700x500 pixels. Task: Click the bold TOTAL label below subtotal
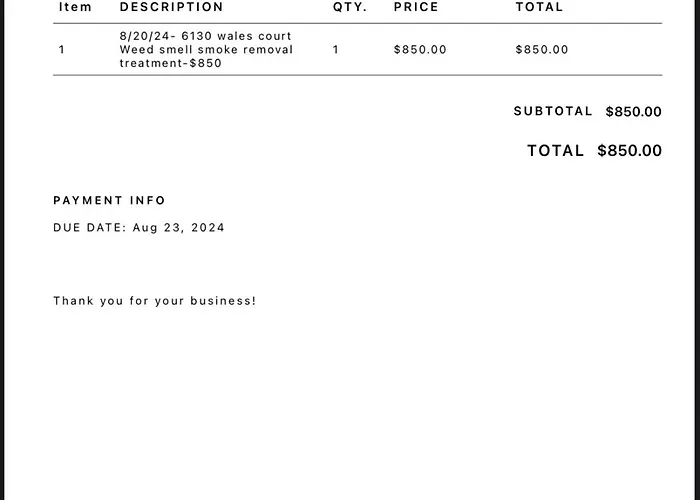pyautogui.click(x=555, y=150)
